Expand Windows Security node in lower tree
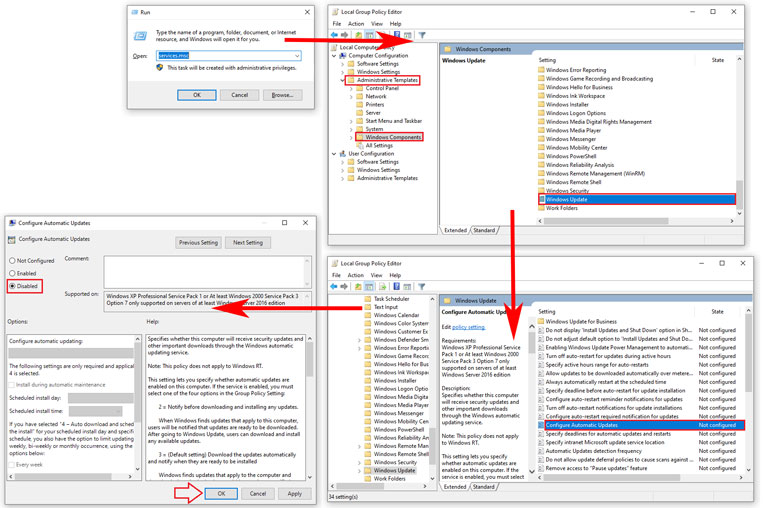 [360, 462]
